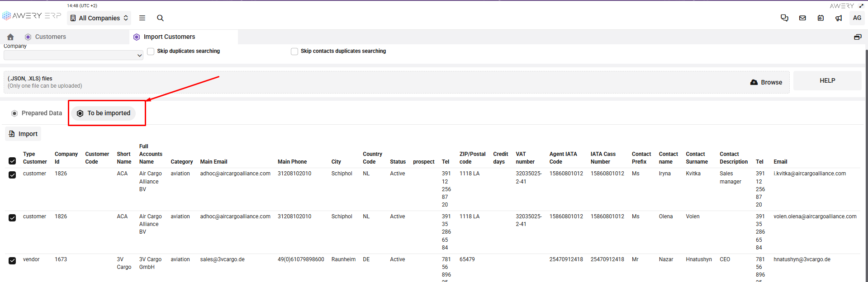Click email i.kvitka@aircargoalliance.com
Screen dimensions: 868x282
pos(809,174)
